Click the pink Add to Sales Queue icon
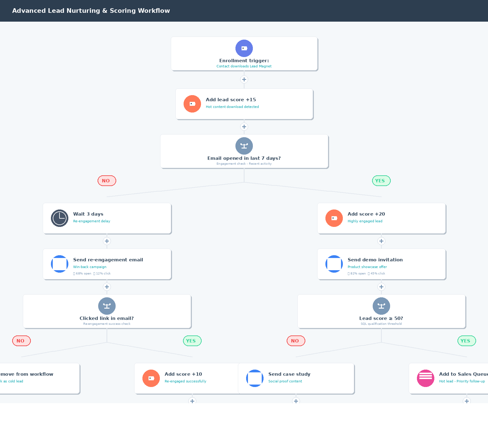Viewport: 488px width, 448px height. click(x=425, y=378)
